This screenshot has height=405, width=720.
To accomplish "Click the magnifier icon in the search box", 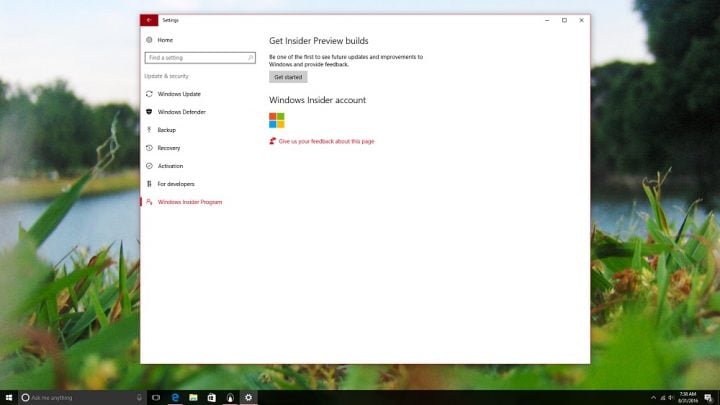I will tap(250, 58).
